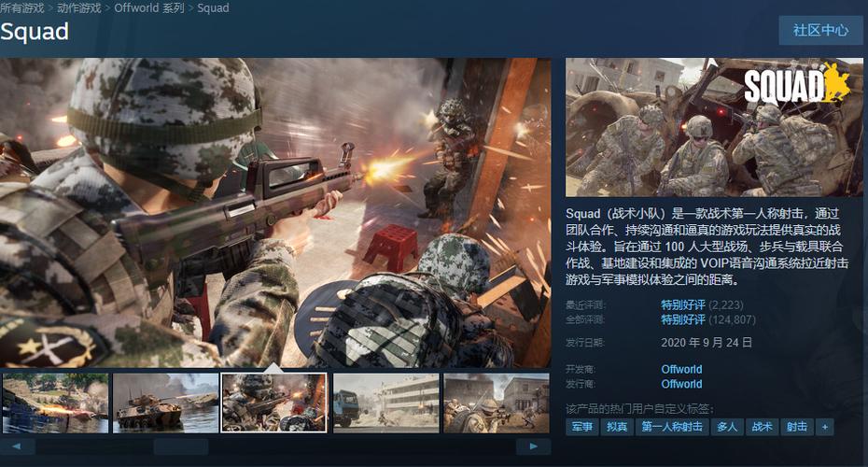The width and height of the screenshot is (868, 467).
Task: Click the right arrow of thumbnail strip
Action: click(533, 446)
